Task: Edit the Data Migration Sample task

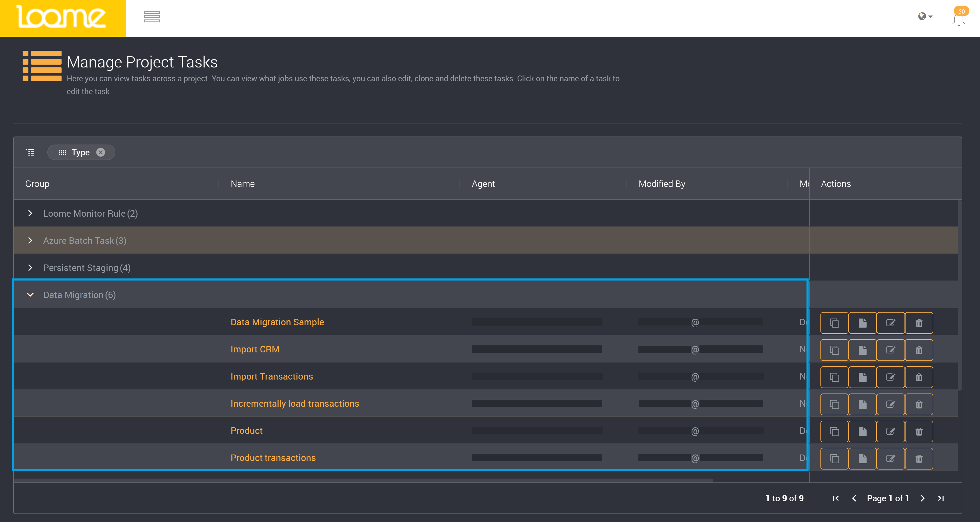Action: click(x=891, y=323)
